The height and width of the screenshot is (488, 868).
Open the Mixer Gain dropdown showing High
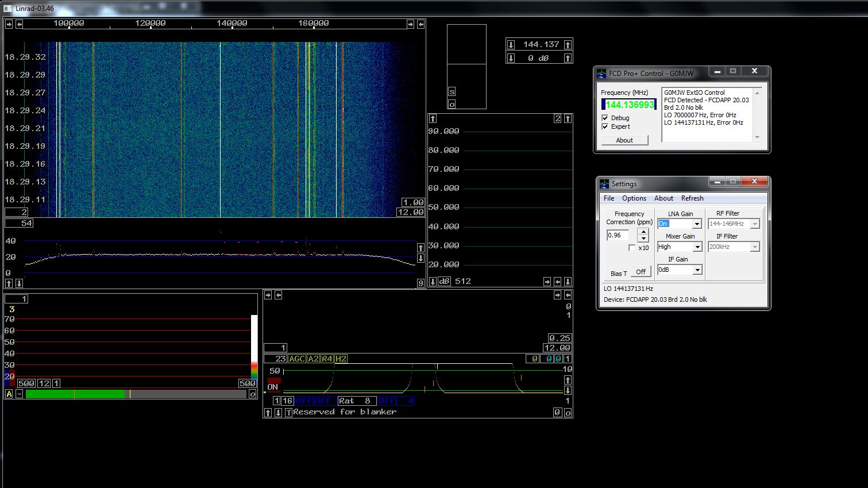tap(697, 247)
